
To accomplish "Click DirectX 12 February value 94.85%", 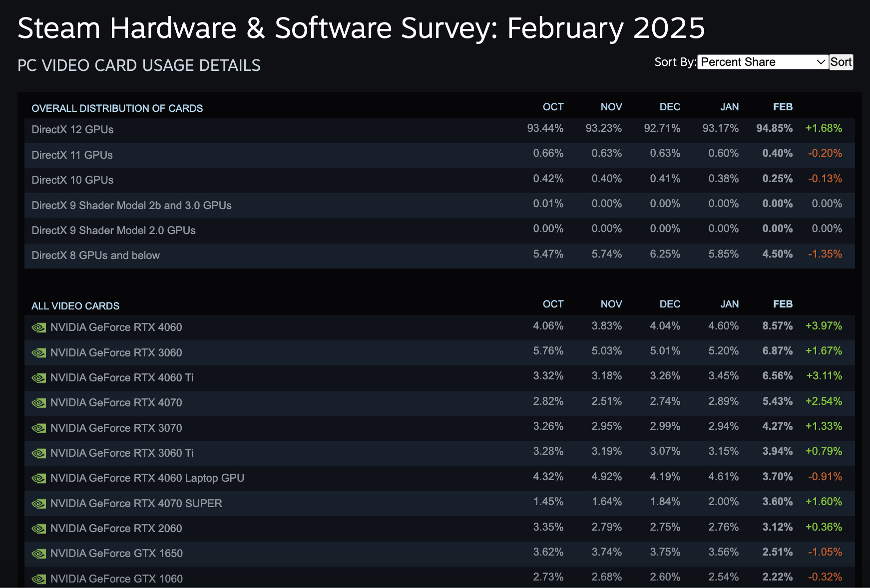I will (775, 128).
